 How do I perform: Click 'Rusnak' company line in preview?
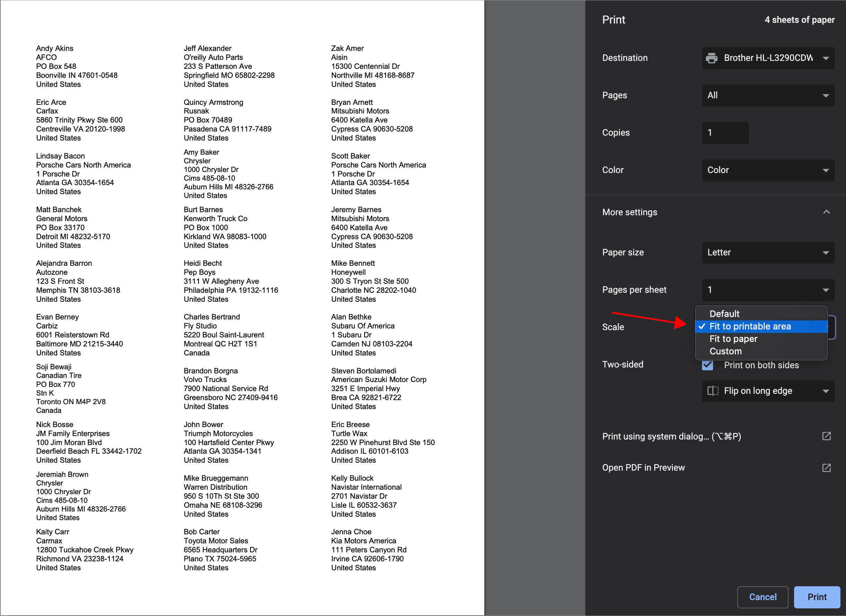(x=196, y=111)
